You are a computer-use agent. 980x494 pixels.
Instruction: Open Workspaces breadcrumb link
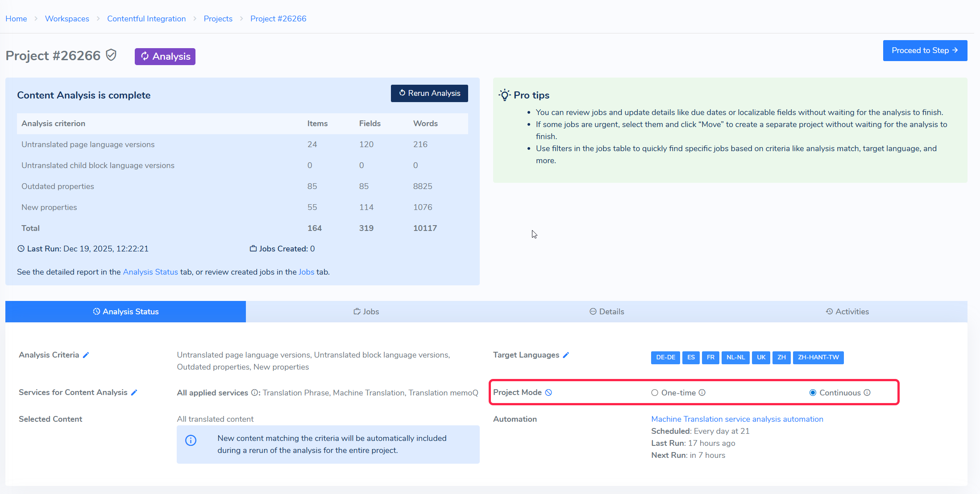click(67, 19)
